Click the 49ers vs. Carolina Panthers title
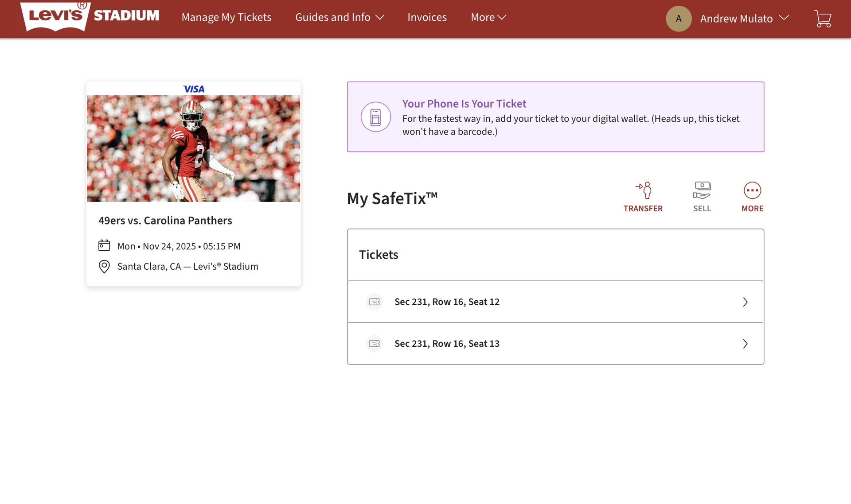This screenshot has height=504, width=851. click(165, 221)
